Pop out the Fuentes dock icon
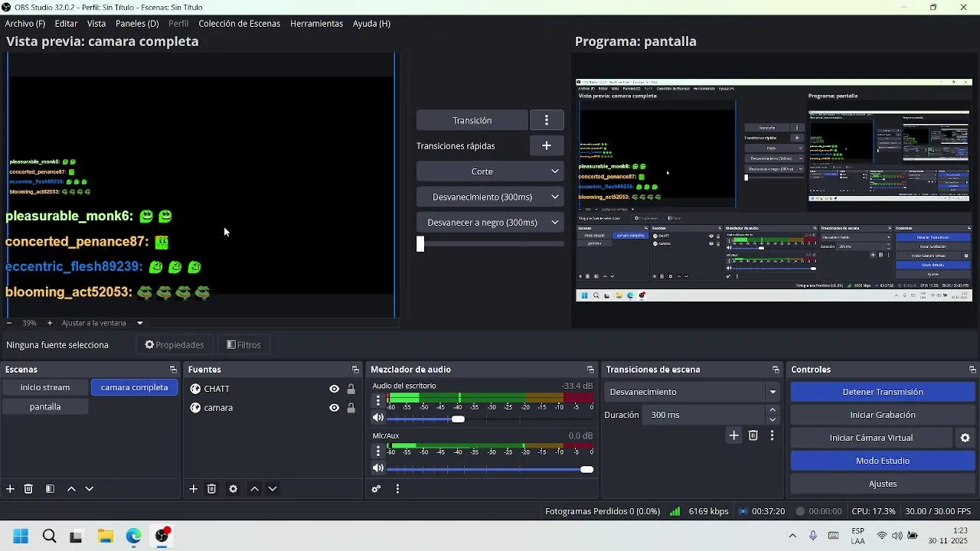Viewport: 980px width, 551px height. click(355, 370)
